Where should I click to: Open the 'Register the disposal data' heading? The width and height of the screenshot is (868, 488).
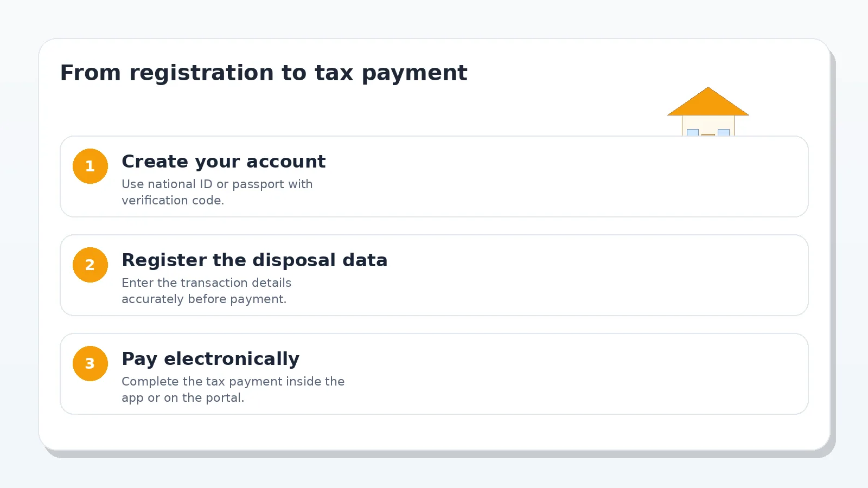click(254, 260)
